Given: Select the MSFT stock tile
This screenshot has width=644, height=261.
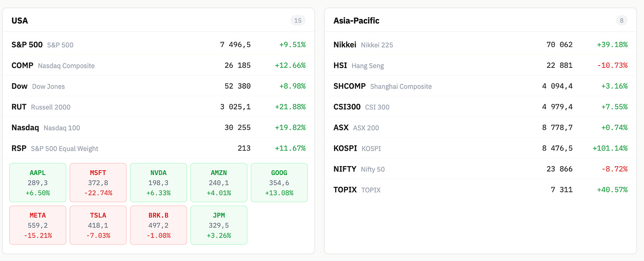Looking at the screenshot, I should pos(98,183).
